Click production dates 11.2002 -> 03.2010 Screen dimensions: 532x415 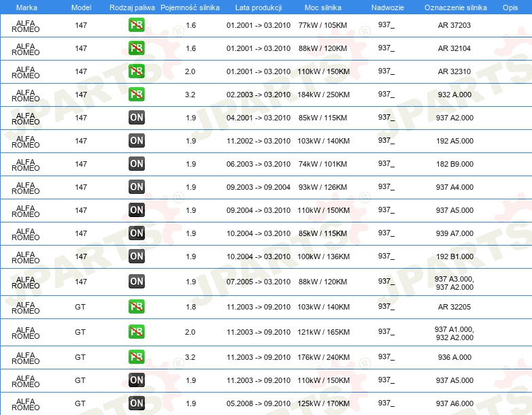click(259, 141)
